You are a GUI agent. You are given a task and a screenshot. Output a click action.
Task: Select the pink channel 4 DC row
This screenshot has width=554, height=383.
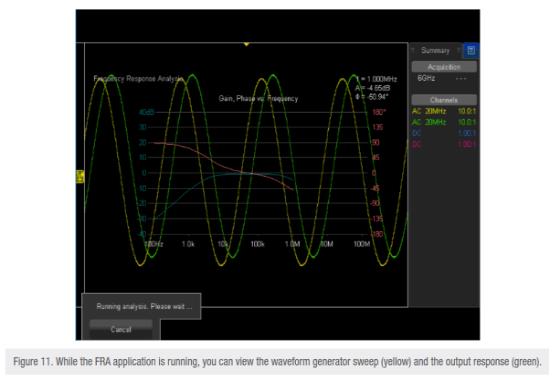tap(444, 144)
